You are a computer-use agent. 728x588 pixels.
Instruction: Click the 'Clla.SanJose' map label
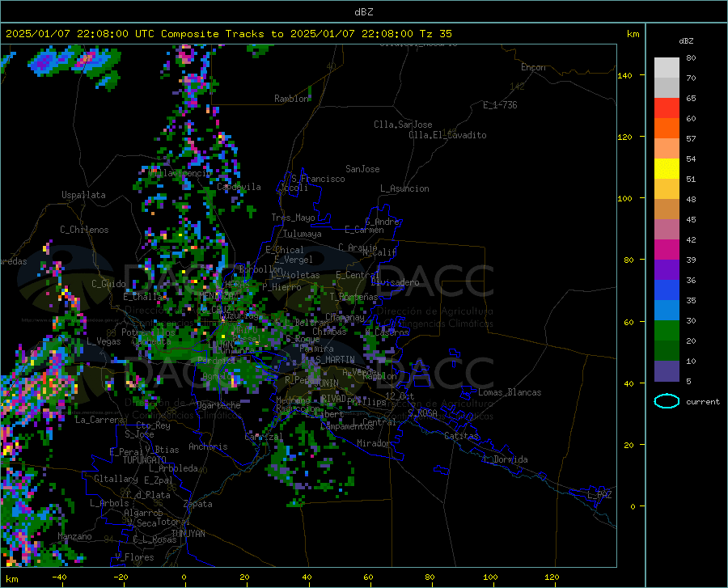pyautogui.click(x=403, y=125)
